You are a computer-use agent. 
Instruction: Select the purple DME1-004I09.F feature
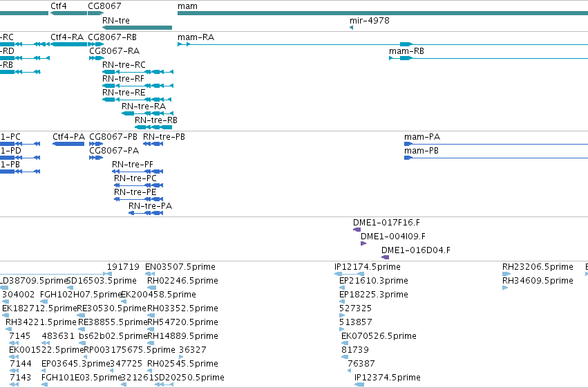point(363,243)
